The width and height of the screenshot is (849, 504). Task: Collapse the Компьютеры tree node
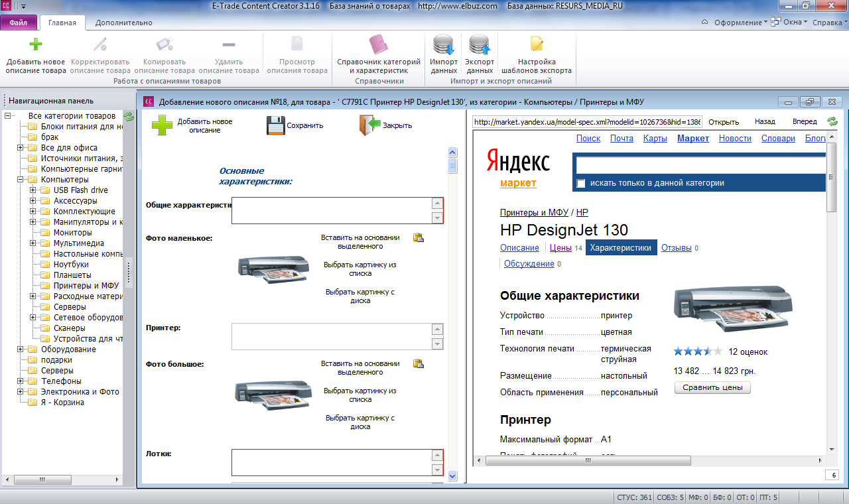[x=21, y=180]
